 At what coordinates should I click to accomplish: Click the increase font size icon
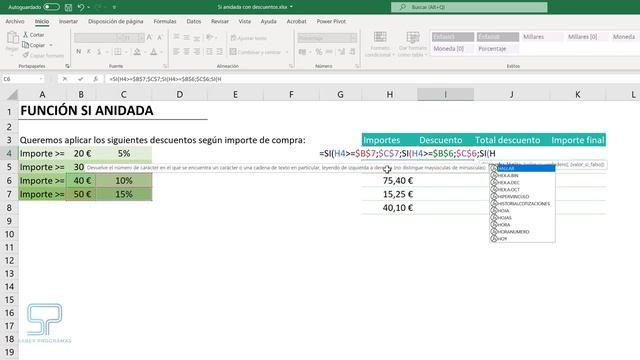149,38
